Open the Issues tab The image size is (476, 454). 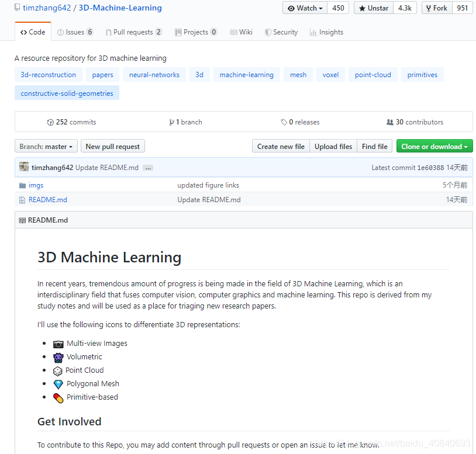(75, 32)
